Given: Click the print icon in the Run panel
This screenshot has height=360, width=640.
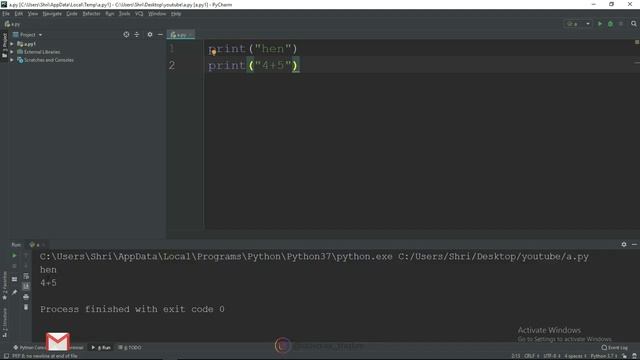Looking at the screenshot, I should (26, 297).
